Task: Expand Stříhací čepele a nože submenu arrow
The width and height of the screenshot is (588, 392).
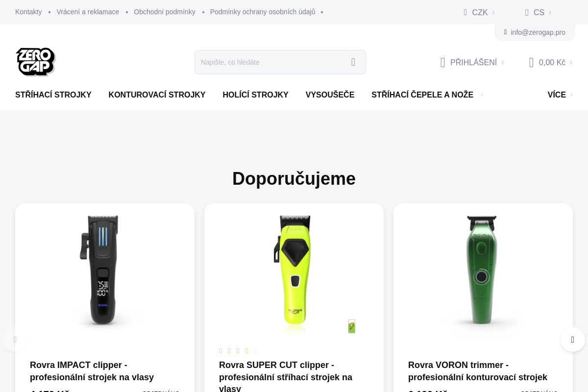Action: click(482, 95)
